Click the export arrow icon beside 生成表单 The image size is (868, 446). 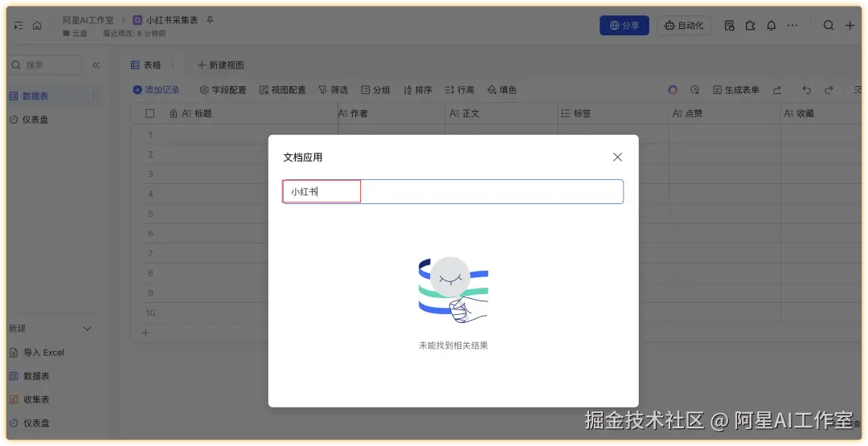point(776,90)
